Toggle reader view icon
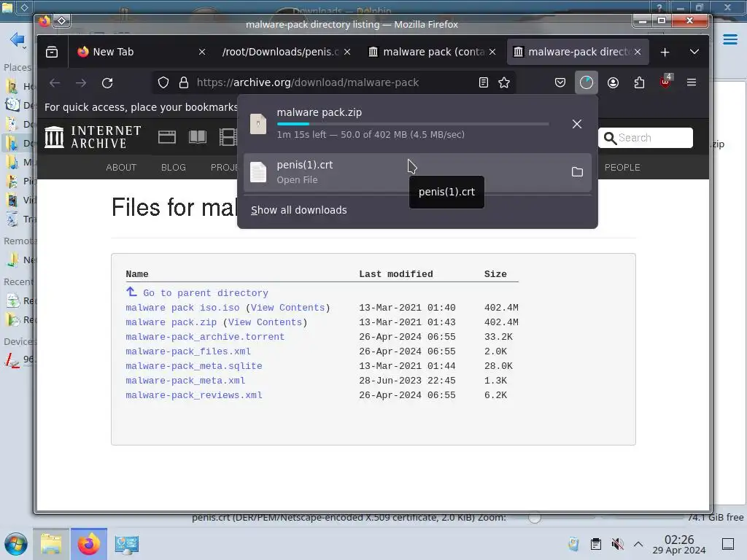The height and width of the screenshot is (560, 747). coord(484,83)
